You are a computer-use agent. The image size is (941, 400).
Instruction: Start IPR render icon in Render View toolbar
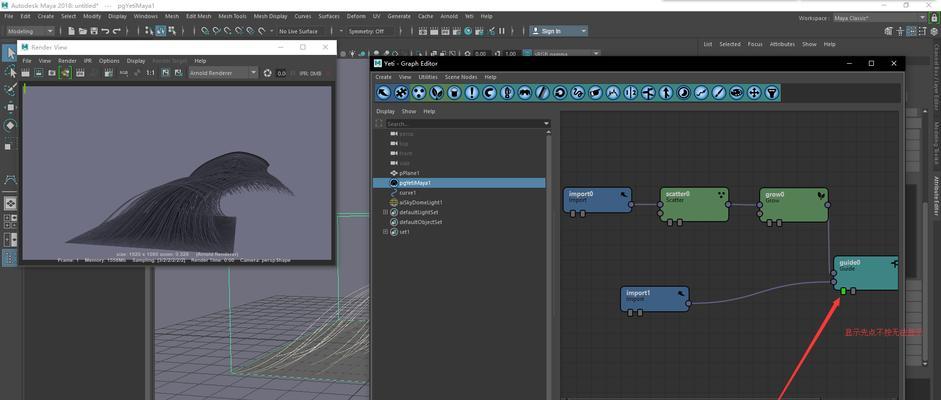point(79,73)
